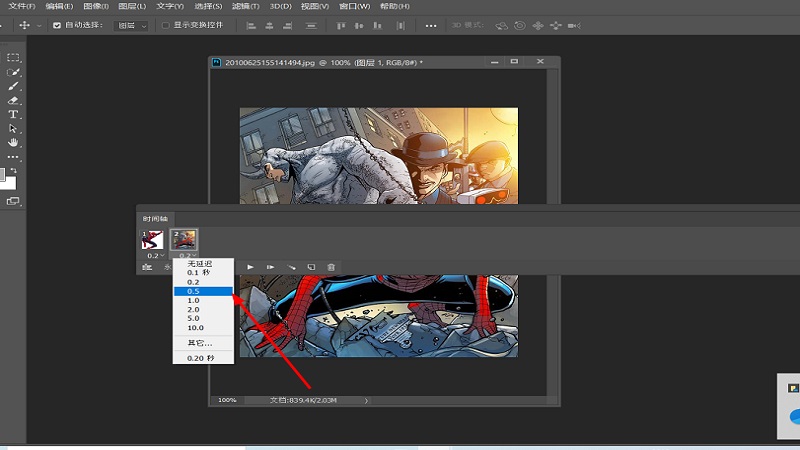Viewport: 800px width, 450px height.
Task: Choose 10.0 from the delay menu
Action: [204, 328]
